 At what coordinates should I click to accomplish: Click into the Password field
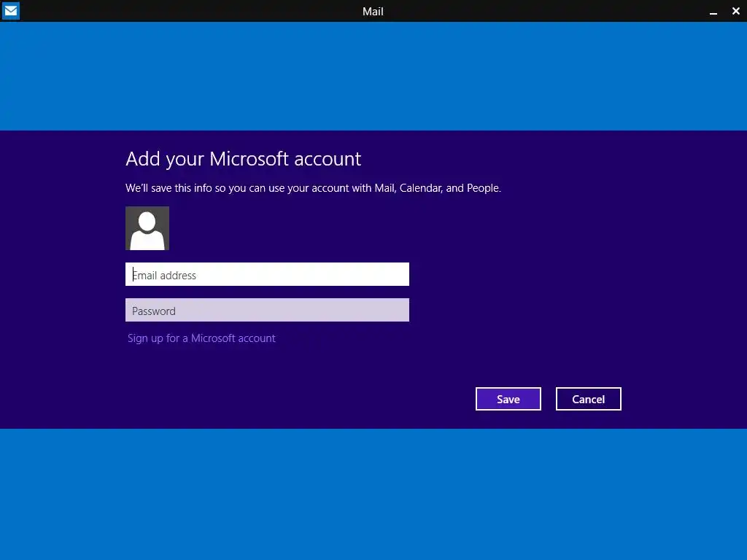coord(267,310)
